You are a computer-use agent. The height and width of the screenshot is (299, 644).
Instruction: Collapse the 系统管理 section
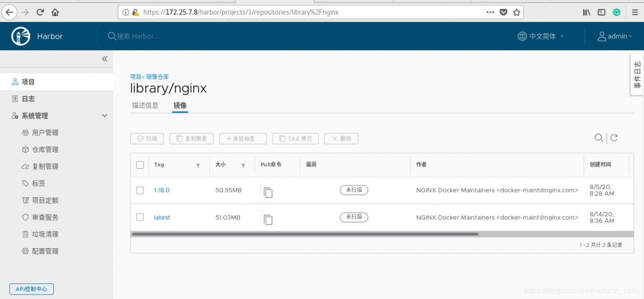click(105, 116)
